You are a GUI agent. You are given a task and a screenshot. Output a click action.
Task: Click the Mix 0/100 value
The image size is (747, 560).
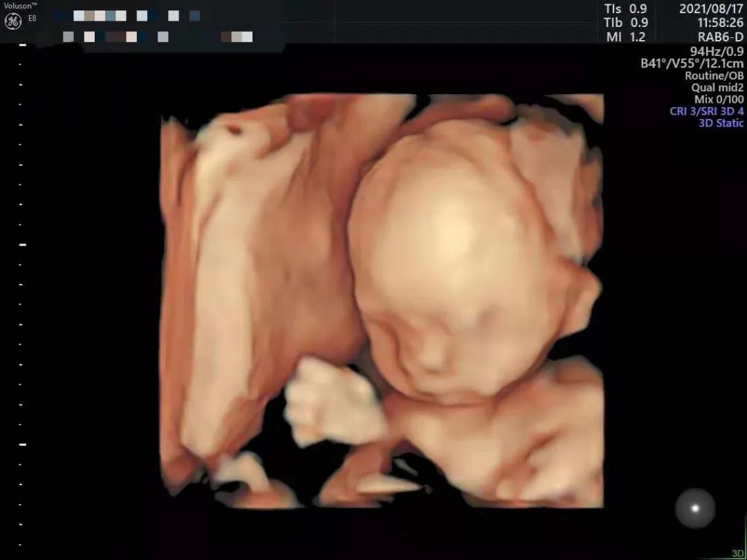coord(719,99)
